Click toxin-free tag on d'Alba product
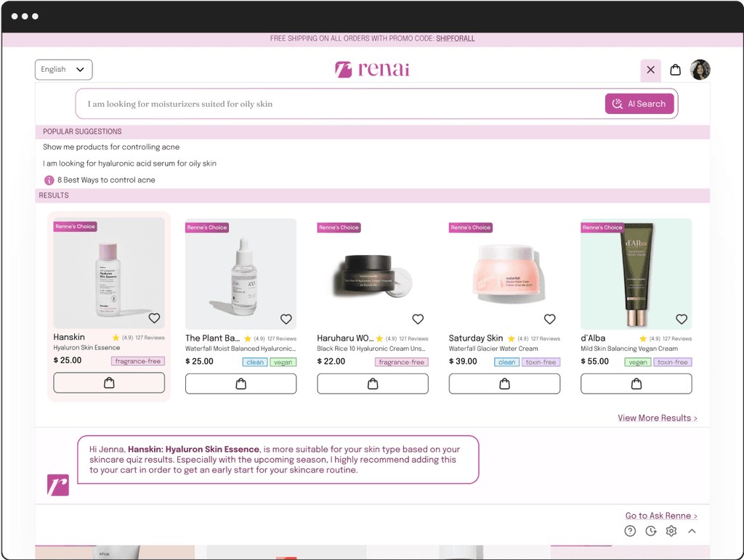This screenshot has height=560, width=744. point(673,362)
